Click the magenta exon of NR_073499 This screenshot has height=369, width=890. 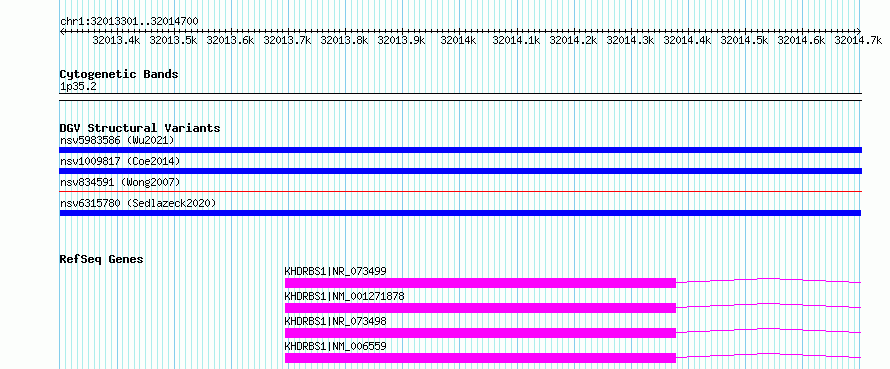click(480, 283)
